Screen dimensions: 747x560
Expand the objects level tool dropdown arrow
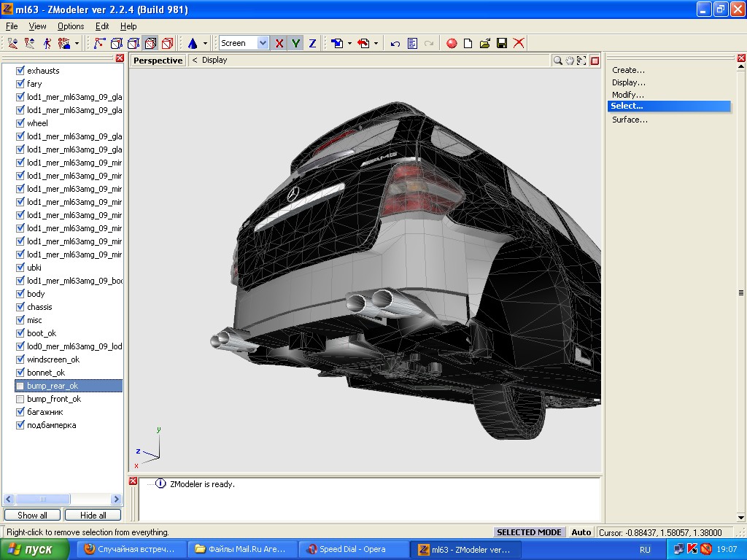(77, 43)
